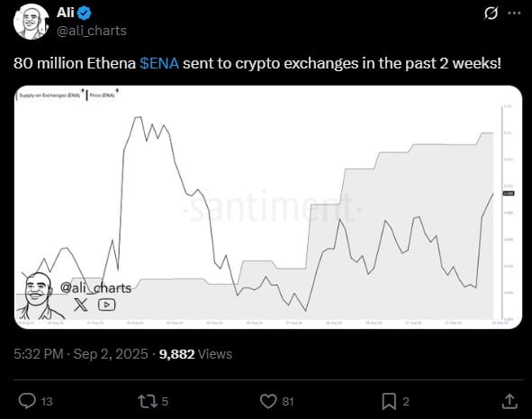Like the tweet with heart icon
This screenshot has height=419, width=532.
pyautogui.click(x=268, y=401)
